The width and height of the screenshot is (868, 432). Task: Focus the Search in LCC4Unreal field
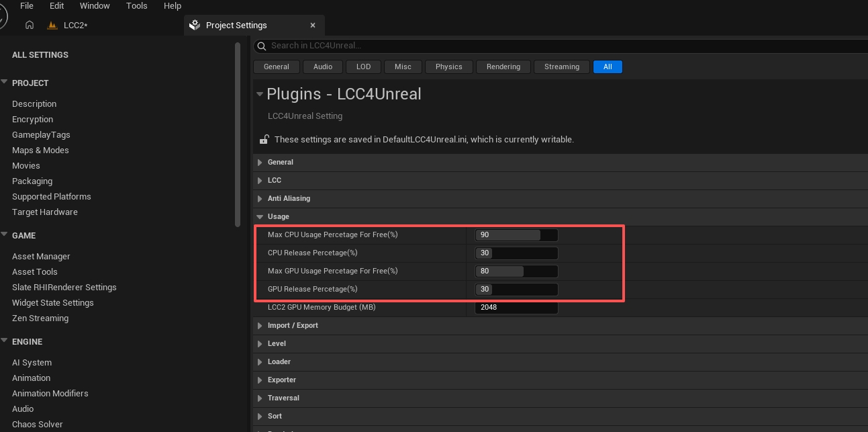[x=561, y=46]
